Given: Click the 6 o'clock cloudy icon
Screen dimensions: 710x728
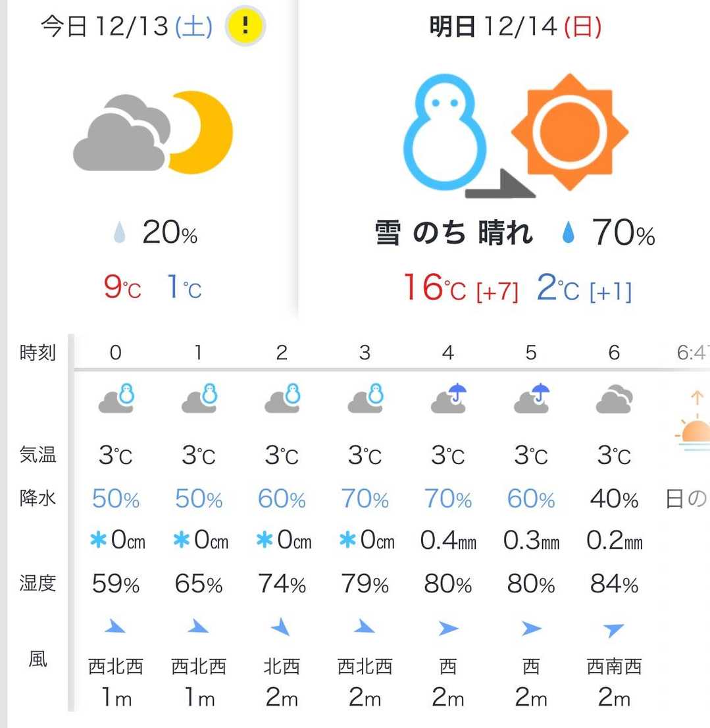Looking at the screenshot, I should pyautogui.click(x=614, y=400).
